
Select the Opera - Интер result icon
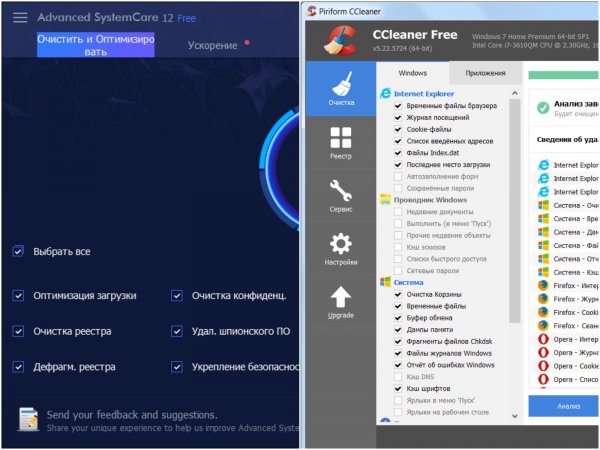tap(543, 339)
